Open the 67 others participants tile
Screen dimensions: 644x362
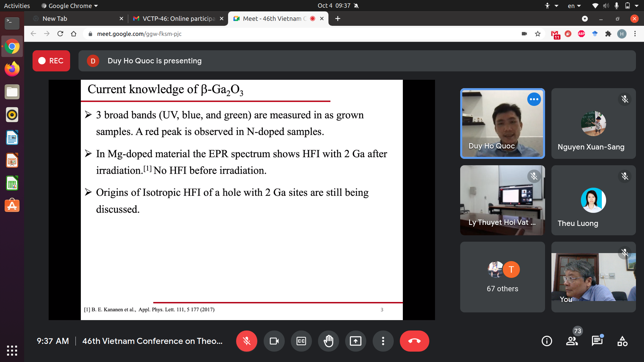(x=502, y=277)
